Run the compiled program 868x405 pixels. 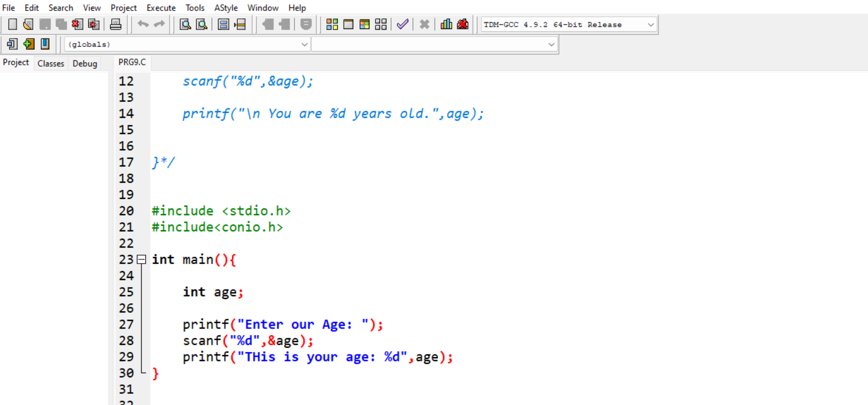pyautogui.click(x=348, y=24)
